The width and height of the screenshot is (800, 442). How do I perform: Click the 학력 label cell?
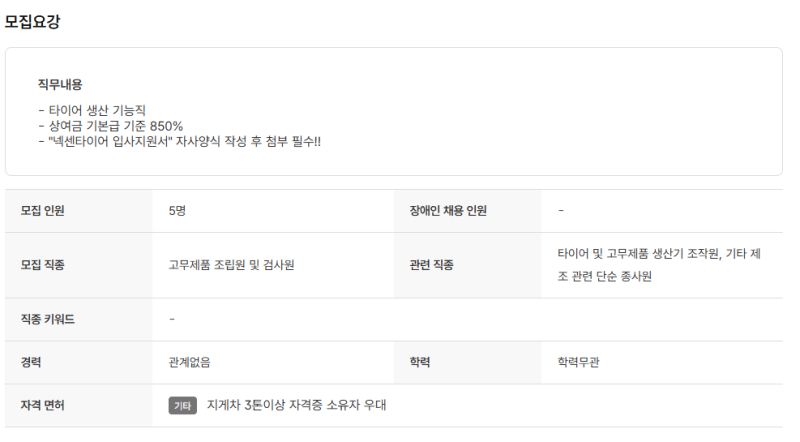tap(420, 362)
